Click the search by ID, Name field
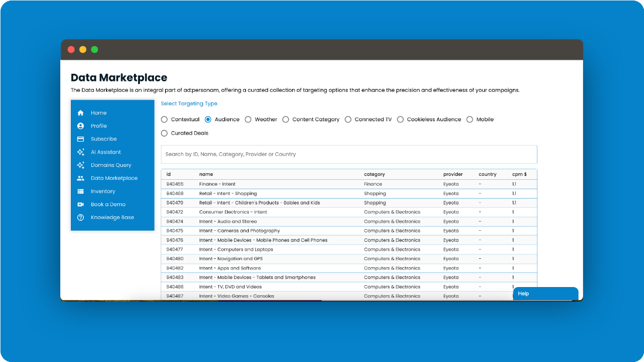The image size is (644, 362). pos(349,155)
